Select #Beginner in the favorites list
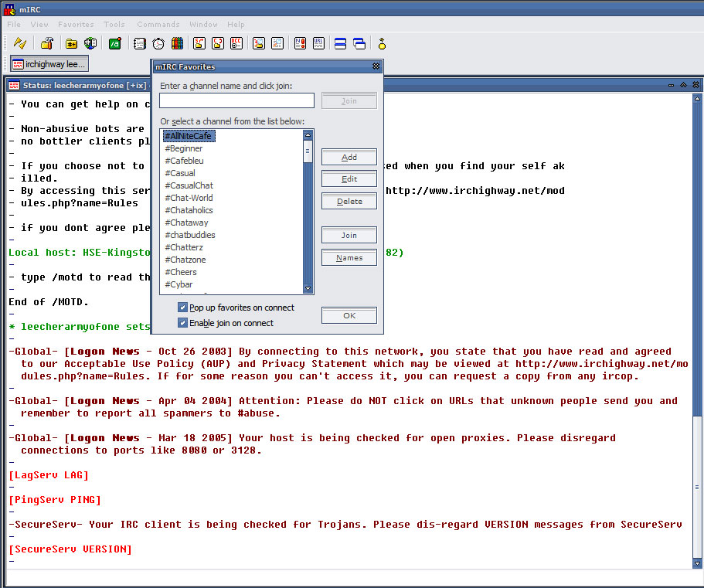Screen dimensions: 704x588 184,148
